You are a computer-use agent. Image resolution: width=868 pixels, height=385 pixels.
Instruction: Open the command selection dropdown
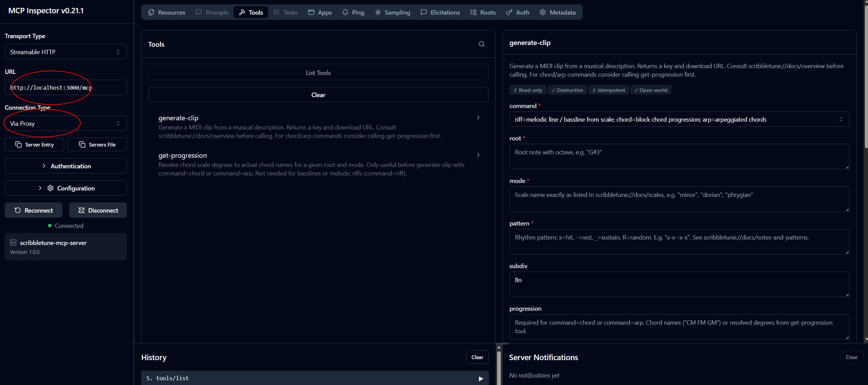[x=678, y=119]
